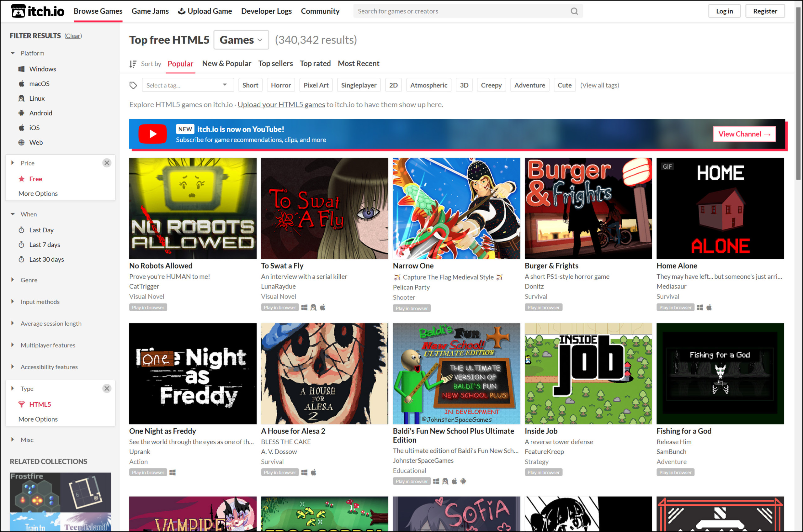The image size is (803, 532).
Task: Click the Register button
Action: pyautogui.click(x=765, y=11)
